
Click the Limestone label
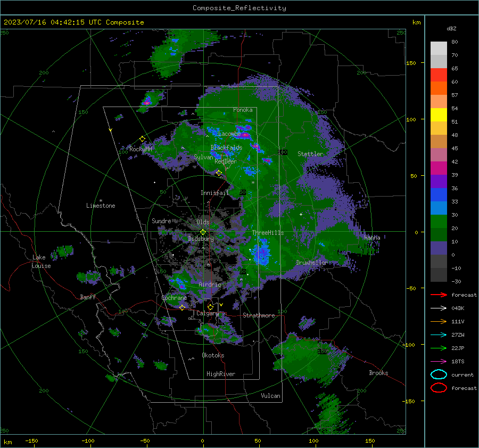[101, 206]
